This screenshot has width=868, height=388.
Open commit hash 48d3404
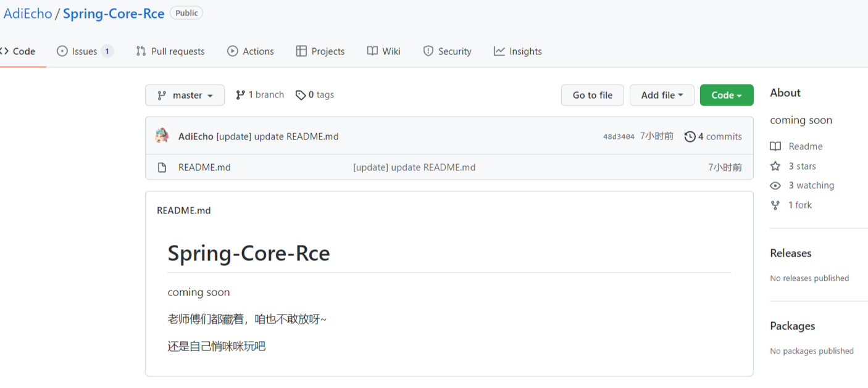pyautogui.click(x=619, y=137)
